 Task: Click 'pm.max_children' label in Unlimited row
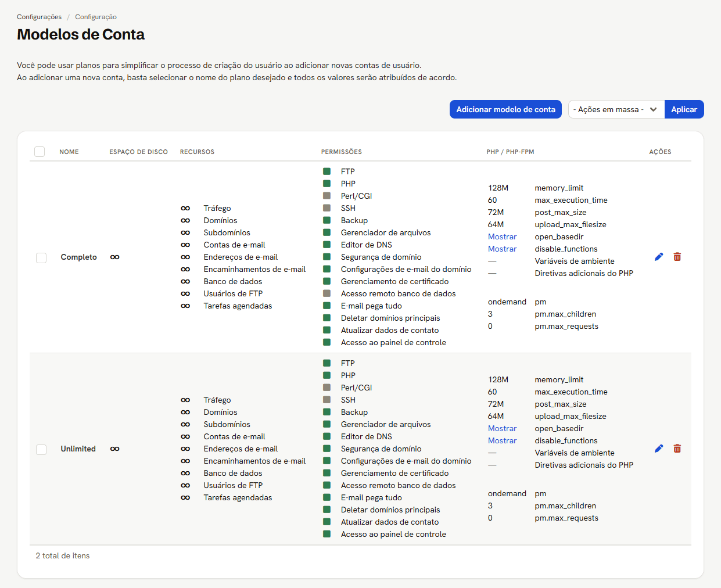pos(565,505)
